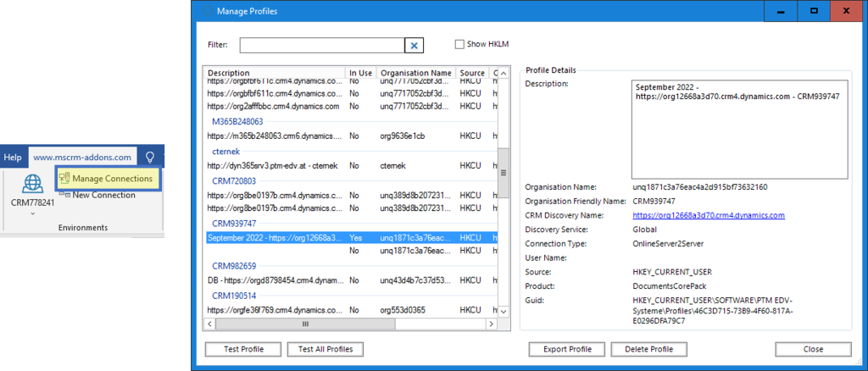Click into the Filter text field
Viewport: 868px width, 371px height.
[x=322, y=46]
